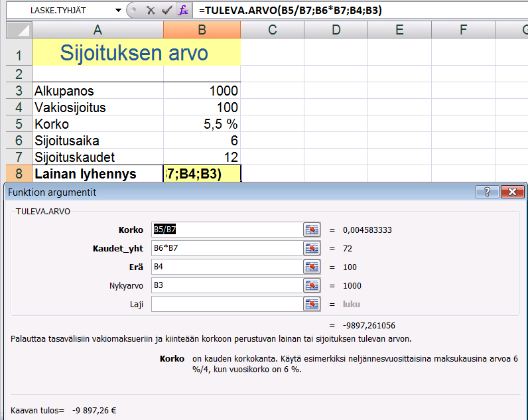528x420 pixels.
Task: Select column A header
Action: (x=98, y=30)
